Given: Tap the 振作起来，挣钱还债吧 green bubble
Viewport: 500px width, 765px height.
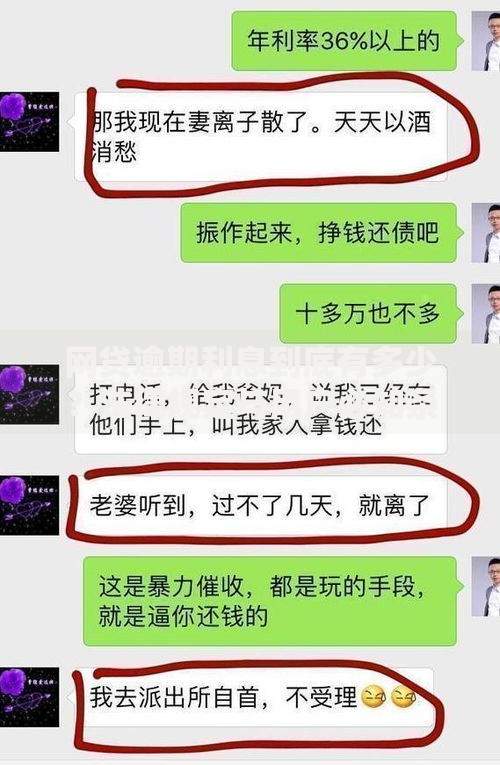Looking at the screenshot, I should pos(320,233).
